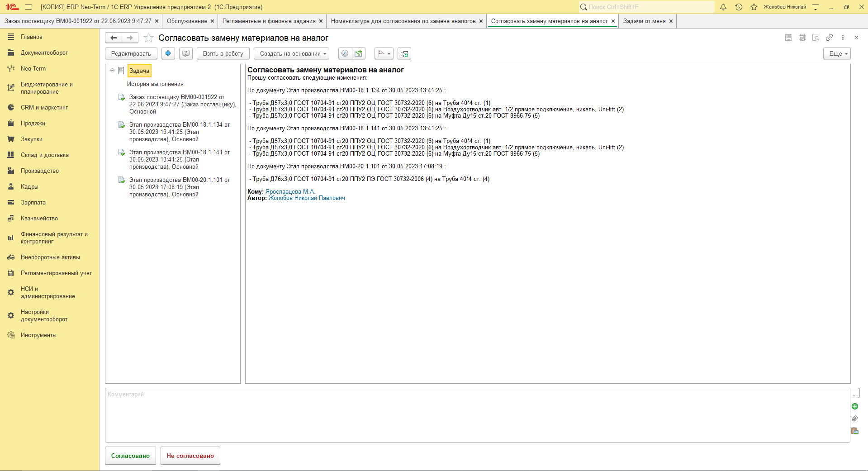
Task: Click the get-link chain icon
Action: click(x=829, y=38)
